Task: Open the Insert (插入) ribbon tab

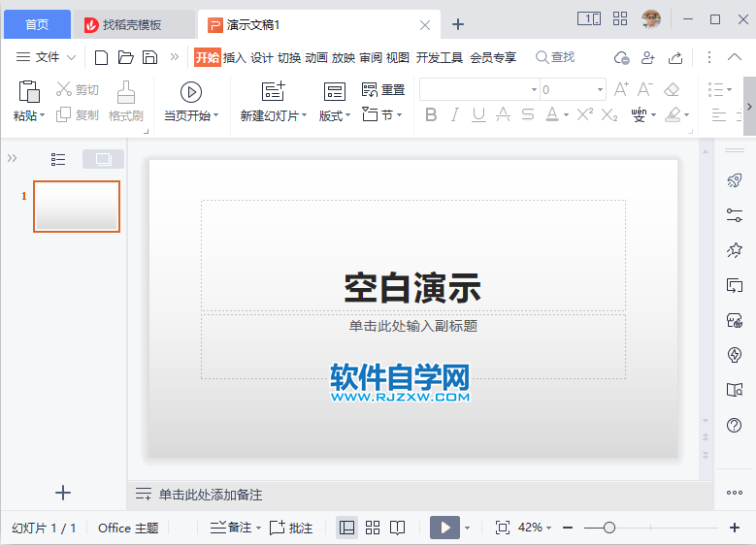Action: coord(234,58)
